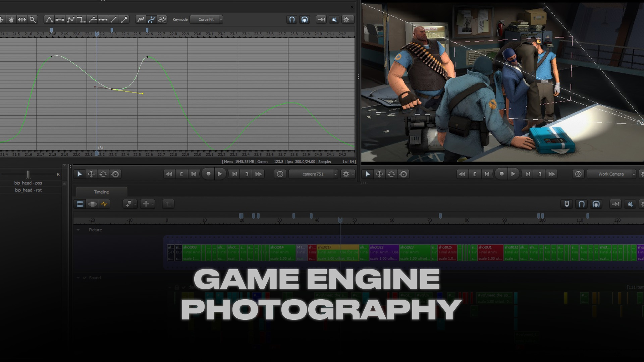This screenshot has width=644, height=362.
Task: Open the graph editor settings gear
Action: [x=347, y=19]
